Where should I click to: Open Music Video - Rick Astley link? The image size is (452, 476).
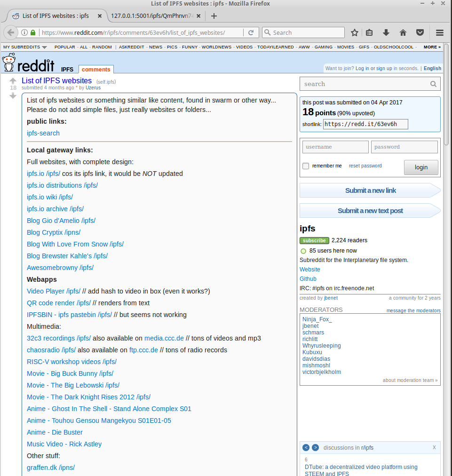click(64, 444)
